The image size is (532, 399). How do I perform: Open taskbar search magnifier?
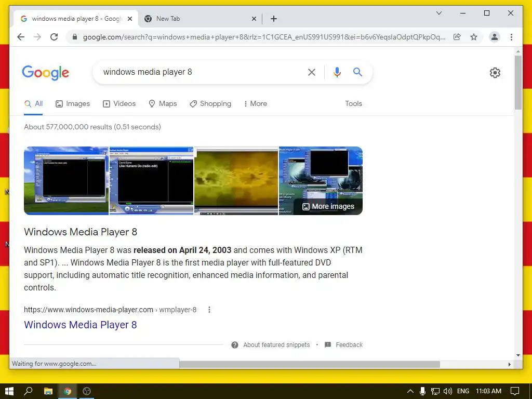[x=28, y=391]
